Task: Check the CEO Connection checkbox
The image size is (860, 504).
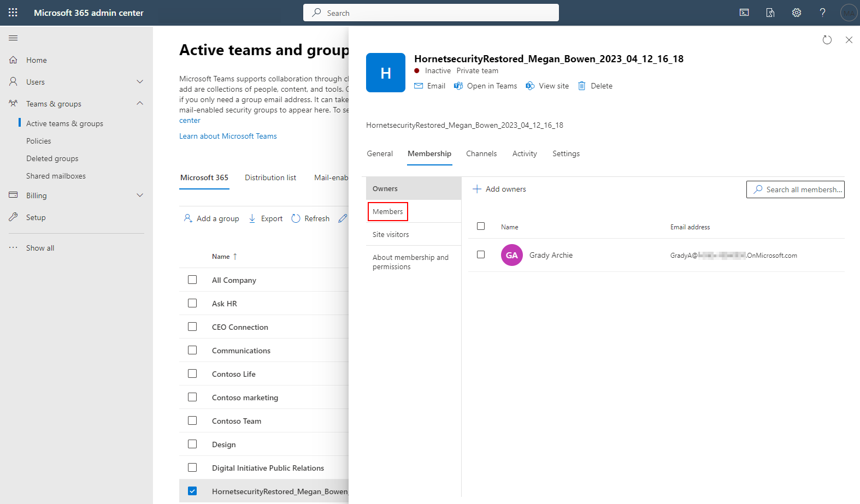Action: (x=192, y=327)
